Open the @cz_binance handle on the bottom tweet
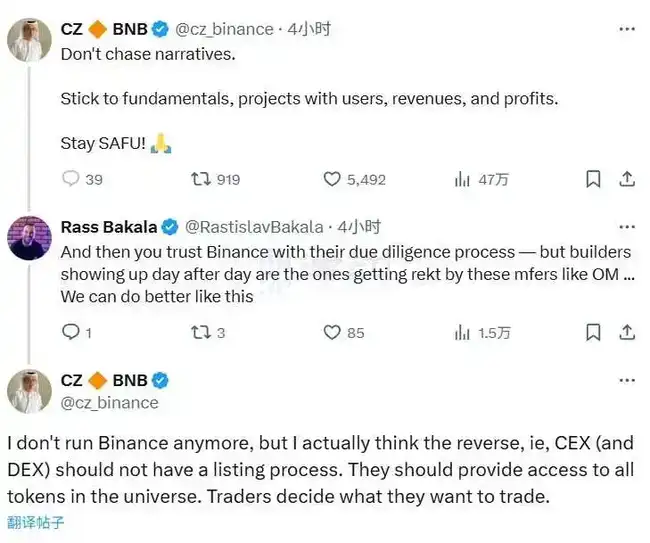Viewport: 650px width, 543px height. coord(110,402)
